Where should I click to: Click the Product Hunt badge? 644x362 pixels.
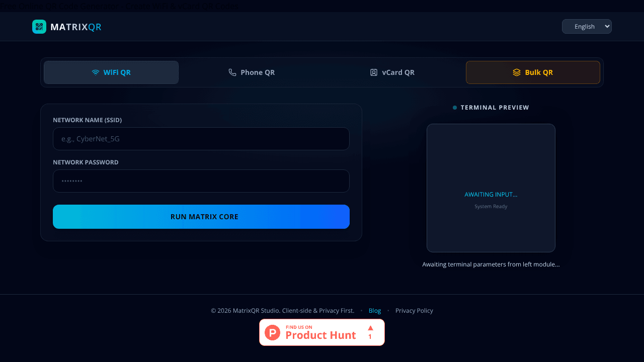tap(322, 332)
